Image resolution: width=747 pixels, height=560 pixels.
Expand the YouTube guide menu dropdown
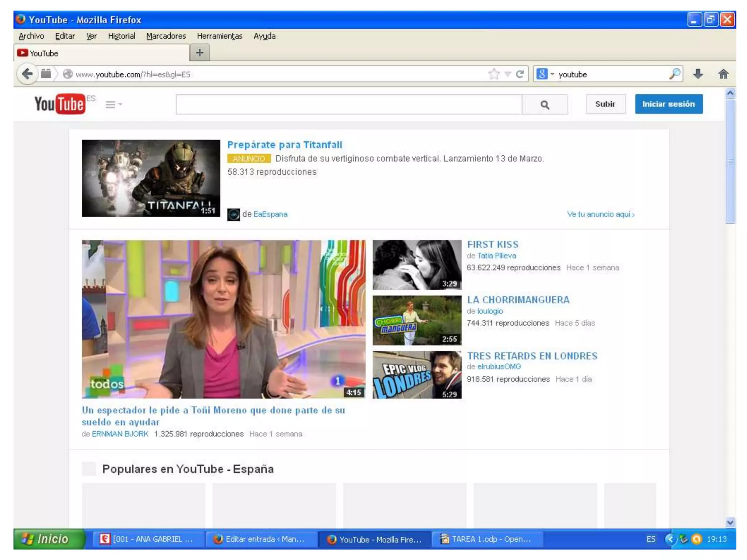(113, 105)
